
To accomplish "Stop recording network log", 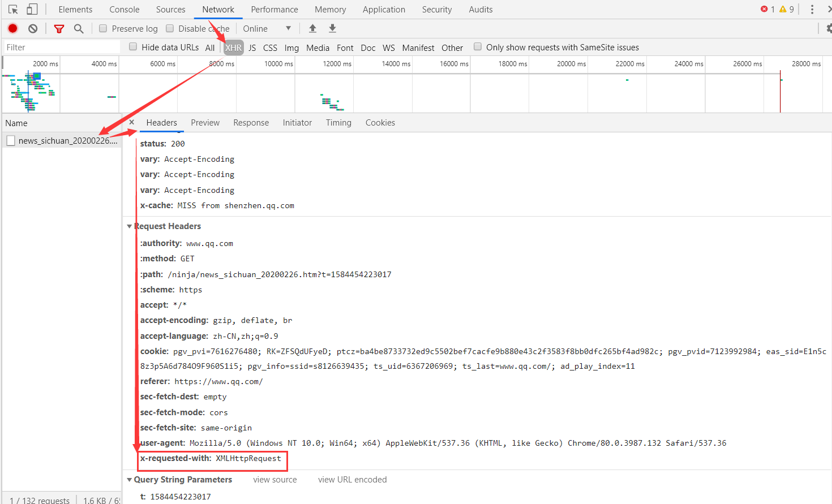I will pos(13,28).
